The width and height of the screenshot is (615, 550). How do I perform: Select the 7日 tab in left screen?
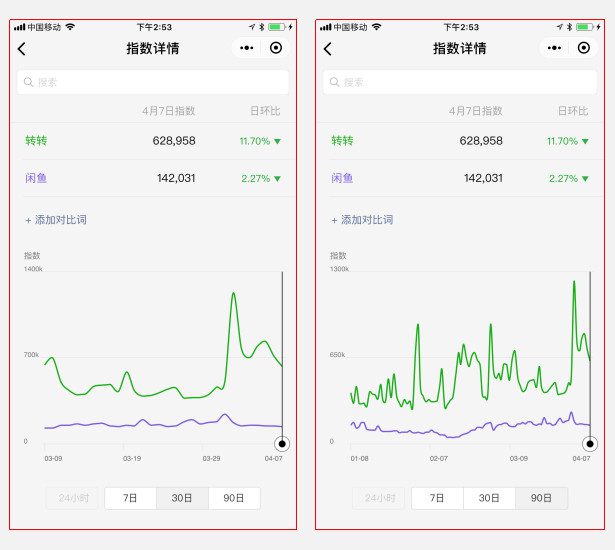point(130,498)
